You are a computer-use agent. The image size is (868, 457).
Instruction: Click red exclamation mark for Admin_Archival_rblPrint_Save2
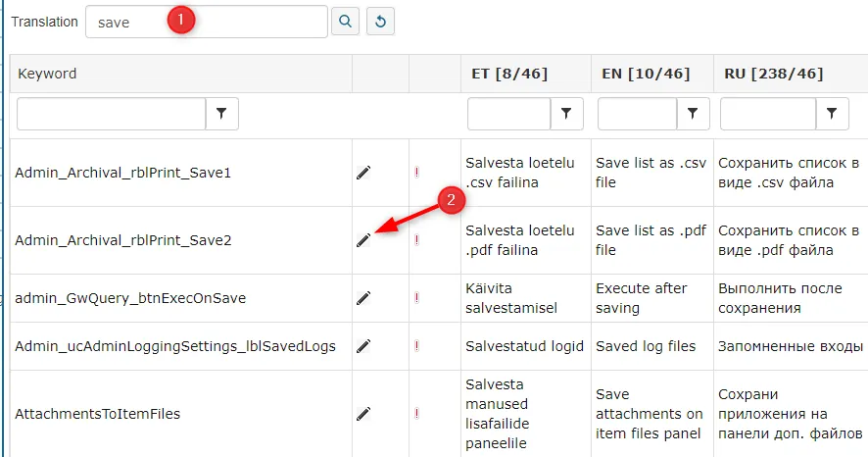coord(416,240)
